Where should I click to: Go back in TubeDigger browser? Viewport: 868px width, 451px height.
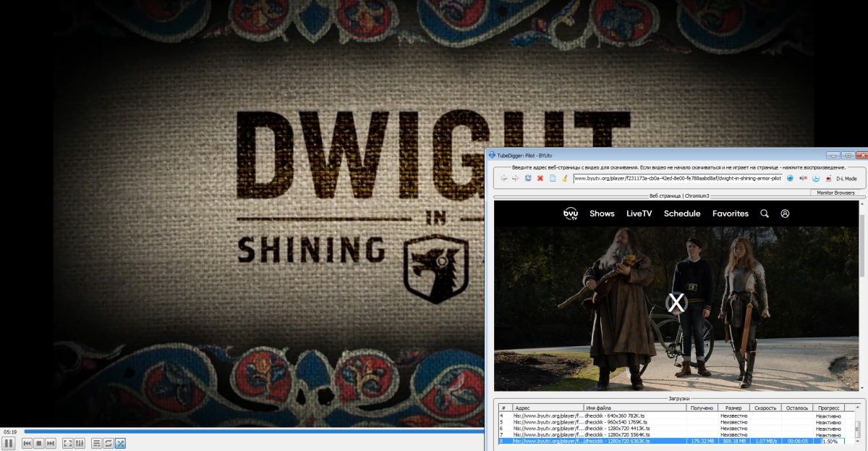[504, 178]
